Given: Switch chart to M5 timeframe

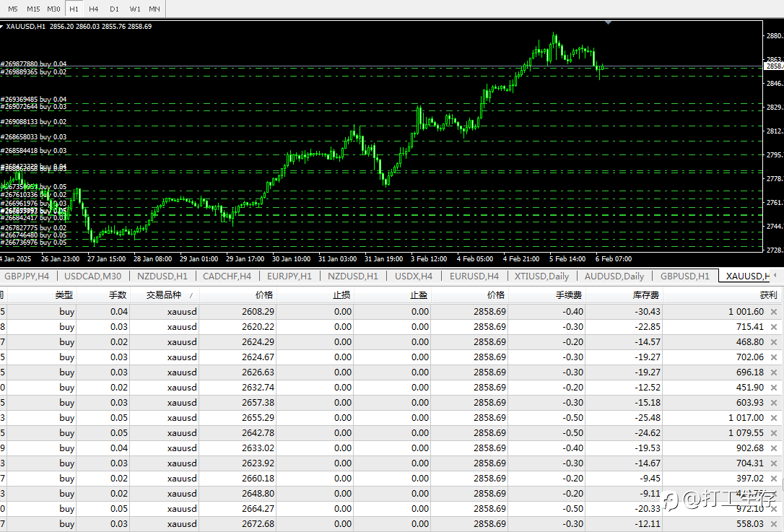Looking at the screenshot, I should click(13, 9).
